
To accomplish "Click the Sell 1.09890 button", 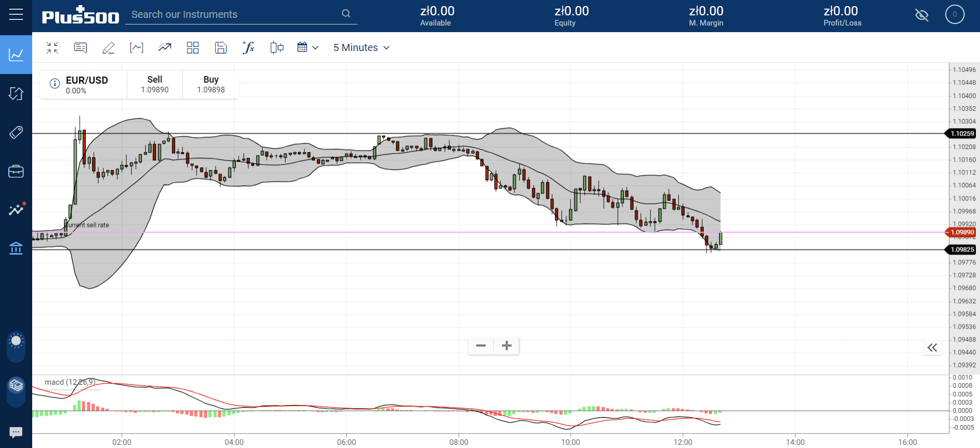I will (155, 84).
